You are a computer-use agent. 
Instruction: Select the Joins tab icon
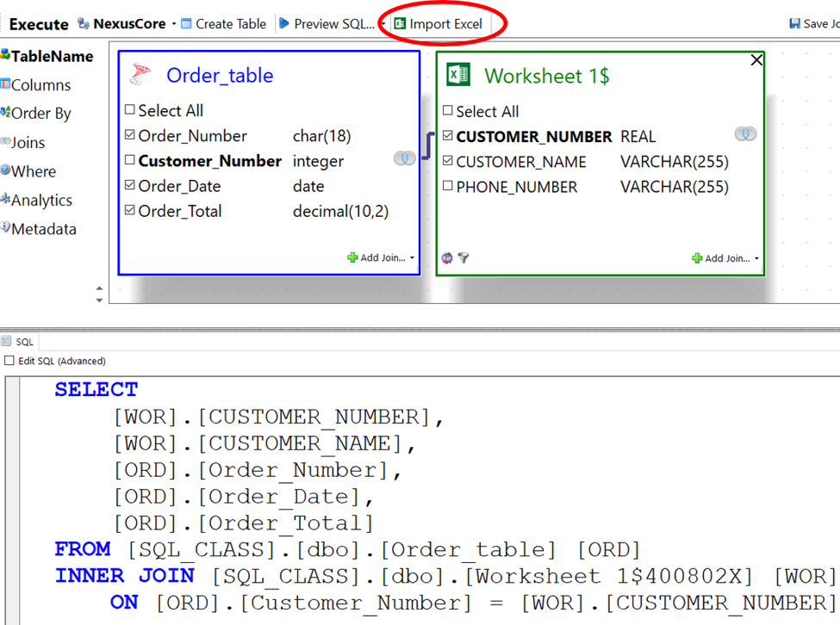click(x=6, y=142)
